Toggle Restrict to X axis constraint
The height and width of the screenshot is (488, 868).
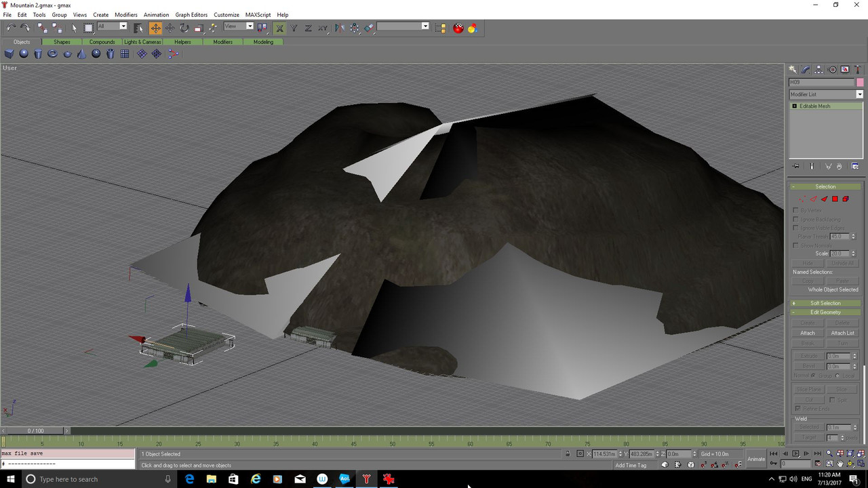tap(279, 28)
